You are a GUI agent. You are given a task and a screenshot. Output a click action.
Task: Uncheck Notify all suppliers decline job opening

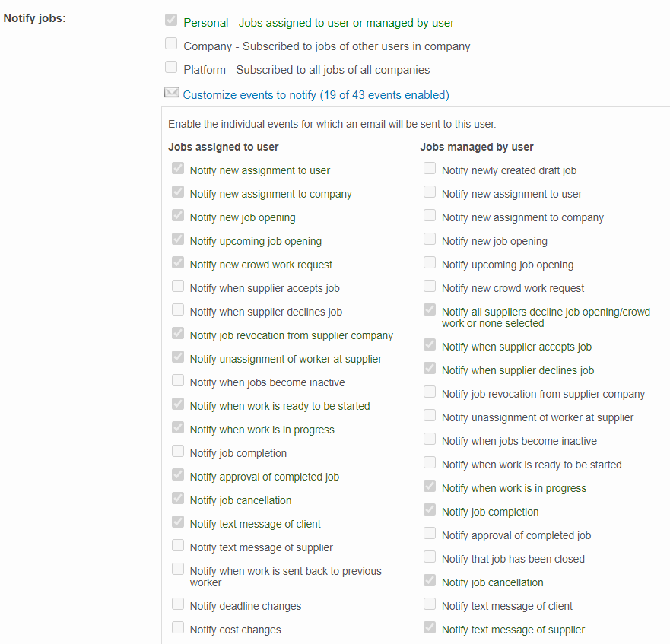(430, 310)
